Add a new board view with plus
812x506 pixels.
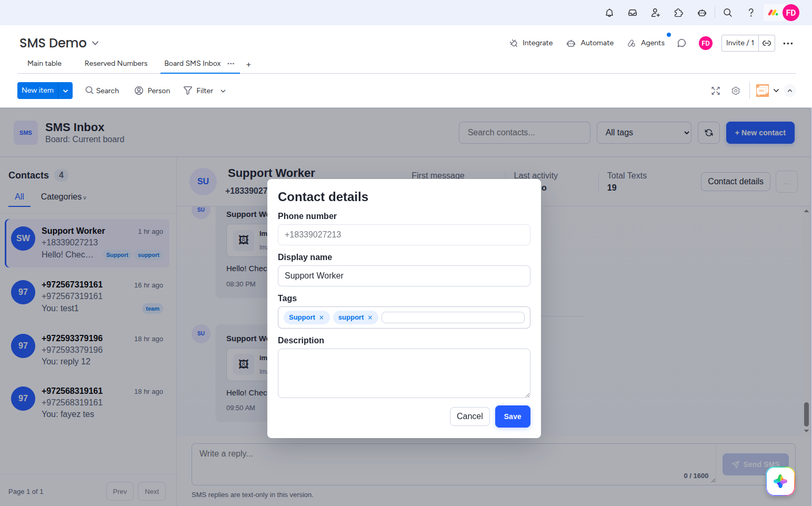[248, 64]
